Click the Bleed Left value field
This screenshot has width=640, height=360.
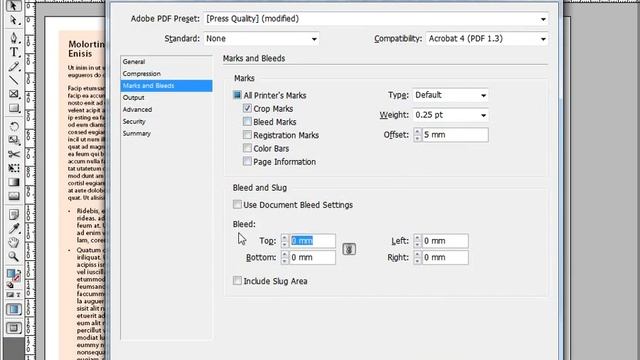445,241
